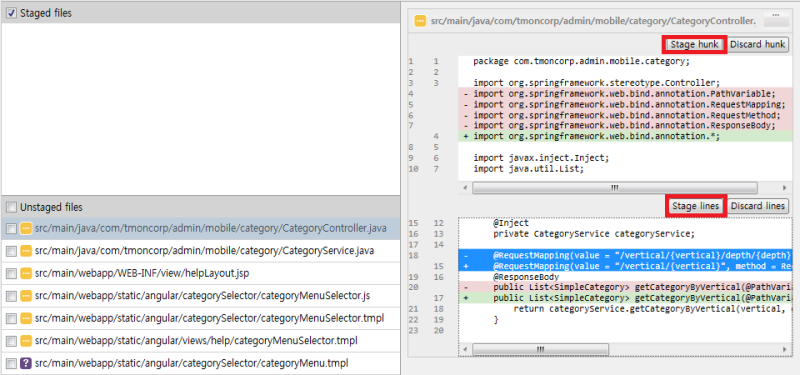Viewport: 800px width, 375px height.
Task: Select helpLayout.jsp in unstaged files
Action: coord(201,273)
